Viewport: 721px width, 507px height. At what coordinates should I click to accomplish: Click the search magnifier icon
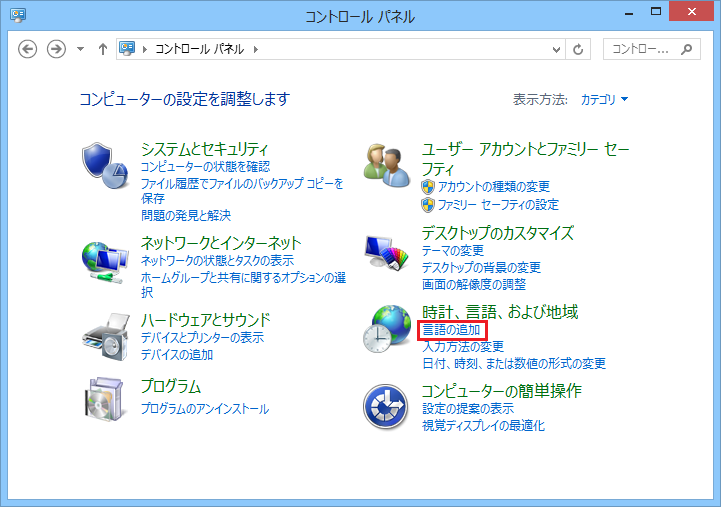click(686, 48)
